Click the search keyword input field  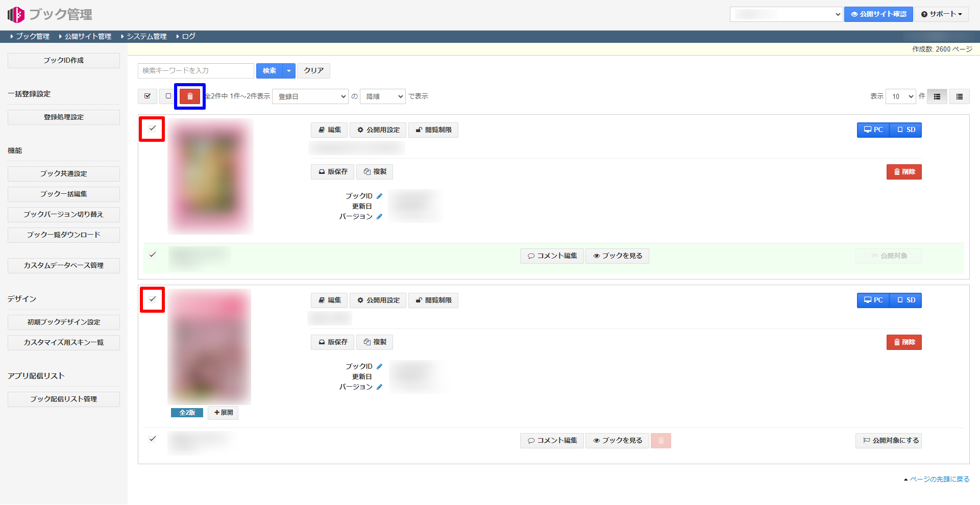(195, 71)
